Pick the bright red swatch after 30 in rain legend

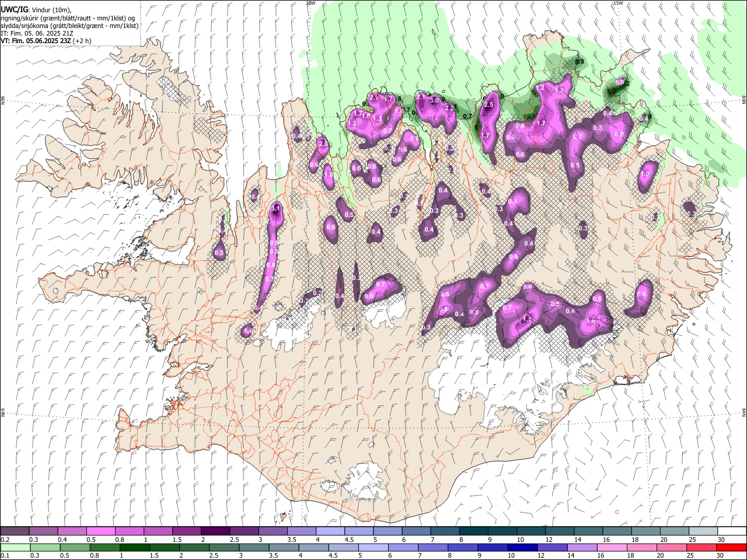pyautogui.click(x=732, y=547)
